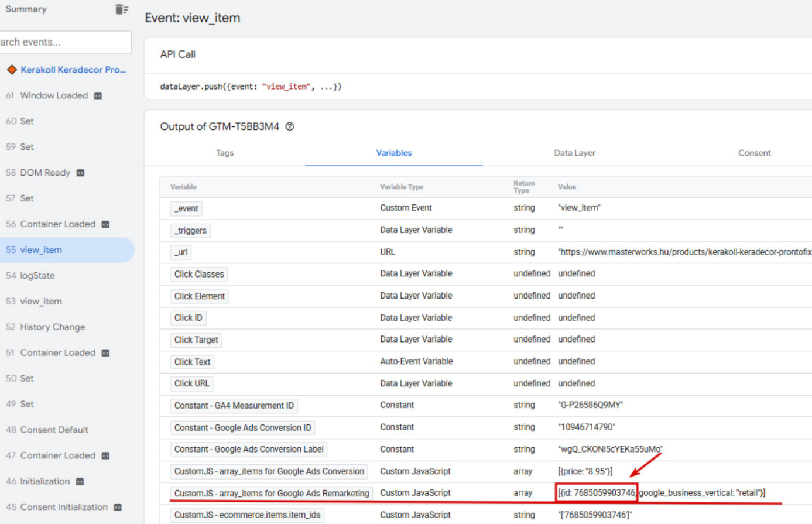This screenshot has width=812, height=524.
Task: Click the _event variable chip
Action: [186, 208]
